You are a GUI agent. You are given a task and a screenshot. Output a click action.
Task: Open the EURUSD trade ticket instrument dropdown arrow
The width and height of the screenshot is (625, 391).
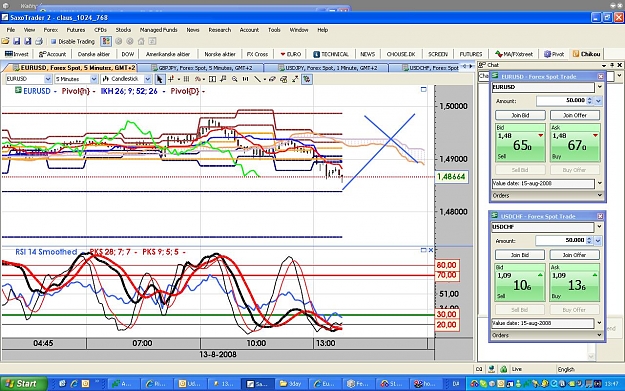coord(599,86)
